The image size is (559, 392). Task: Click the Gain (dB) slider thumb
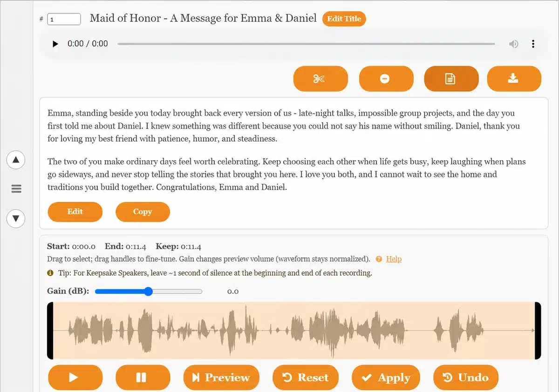[x=148, y=291]
